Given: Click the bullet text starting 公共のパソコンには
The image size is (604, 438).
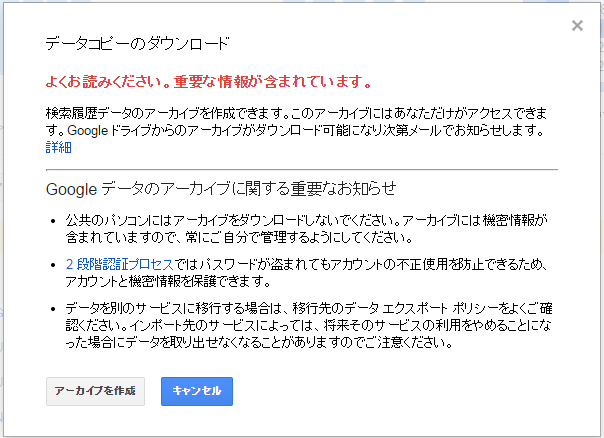Looking at the screenshot, I should click(x=307, y=228).
